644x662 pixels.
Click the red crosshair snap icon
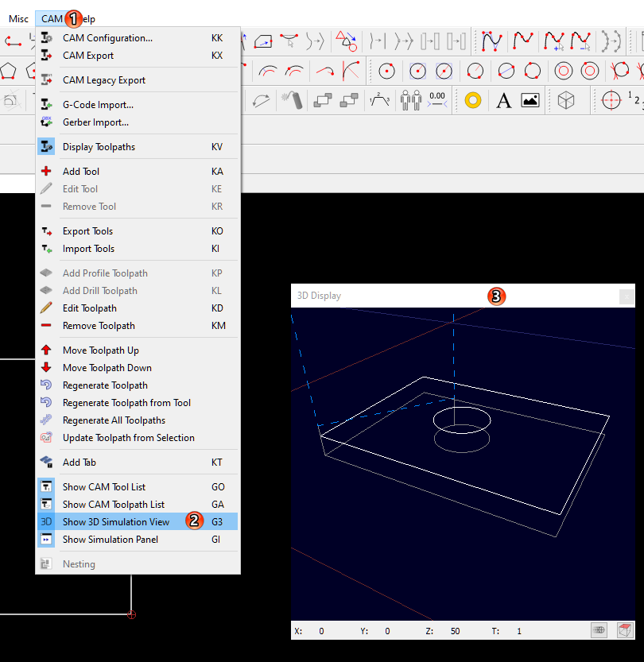click(611, 100)
